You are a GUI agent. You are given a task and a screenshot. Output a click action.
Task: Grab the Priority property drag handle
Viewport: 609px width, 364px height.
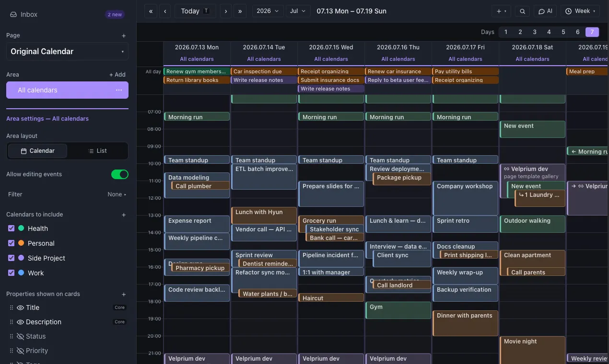tap(12, 351)
